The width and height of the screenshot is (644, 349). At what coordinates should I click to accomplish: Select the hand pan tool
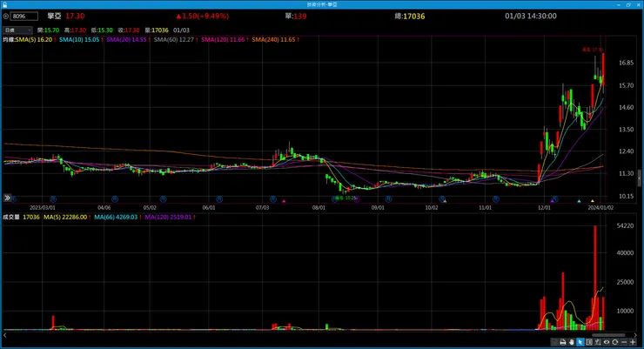[571, 342]
